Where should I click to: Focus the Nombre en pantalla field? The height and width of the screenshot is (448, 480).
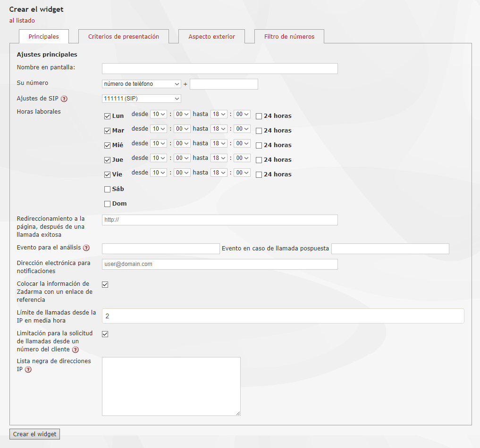tap(220, 68)
